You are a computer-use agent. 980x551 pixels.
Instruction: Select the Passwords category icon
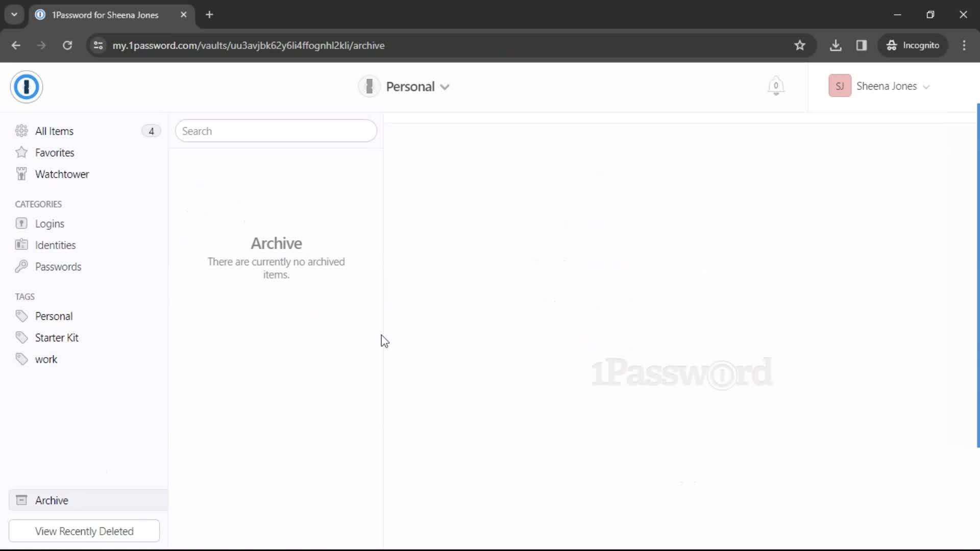21,266
